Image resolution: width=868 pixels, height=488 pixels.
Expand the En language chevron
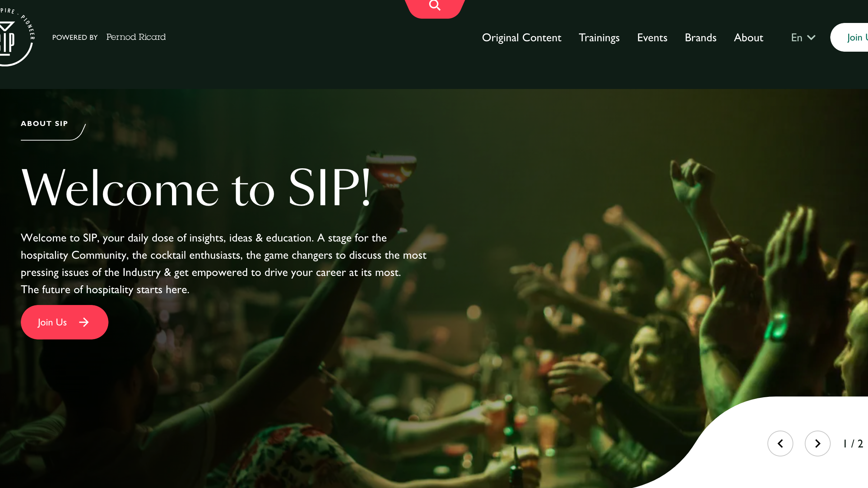pyautogui.click(x=811, y=38)
